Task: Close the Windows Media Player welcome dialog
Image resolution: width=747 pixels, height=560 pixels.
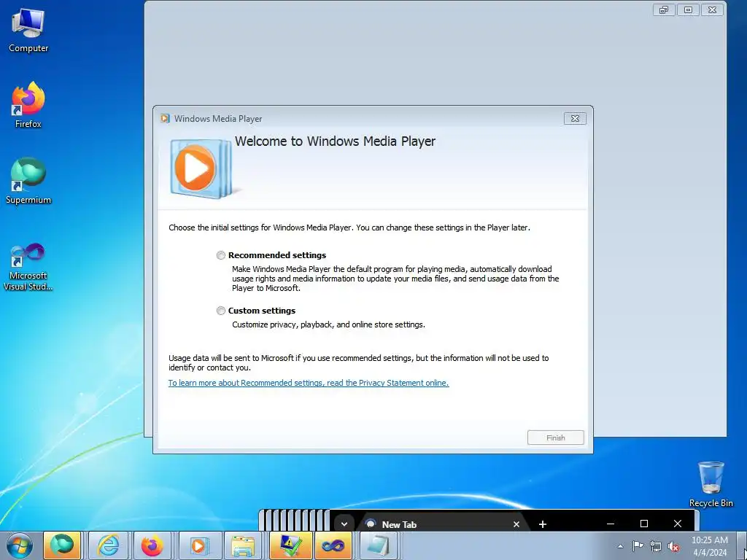Action: pos(575,119)
